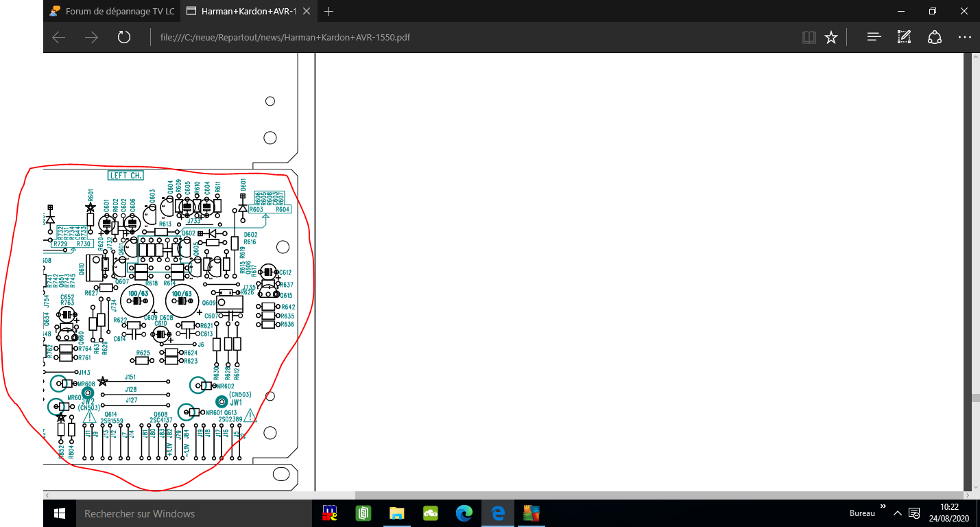Minimize the Edge browser window
Screen dimensions: 980x527
[x=900, y=12]
